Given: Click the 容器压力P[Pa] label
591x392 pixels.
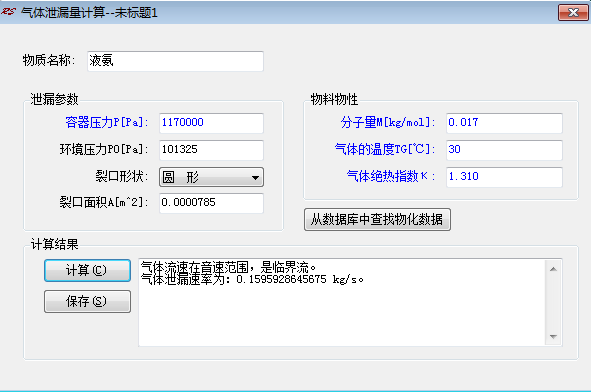Looking at the screenshot, I should [x=106, y=122].
